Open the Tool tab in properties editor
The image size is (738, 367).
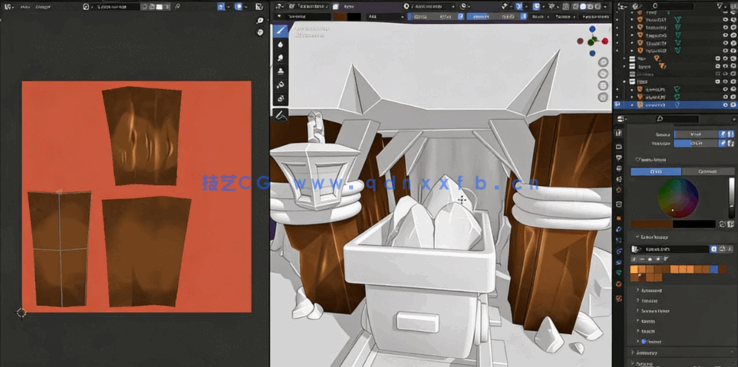pyautogui.click(x=619, y=133)
